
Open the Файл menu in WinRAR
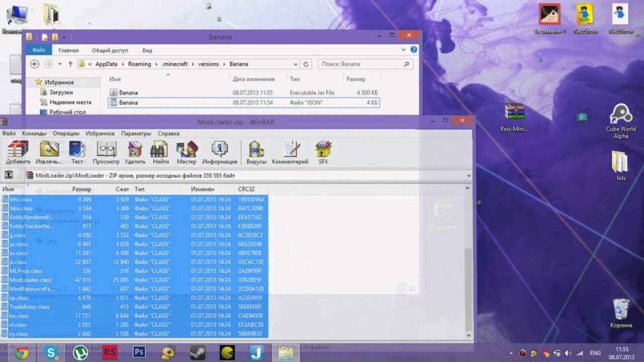pyautogui.click(x=9, y=134)
